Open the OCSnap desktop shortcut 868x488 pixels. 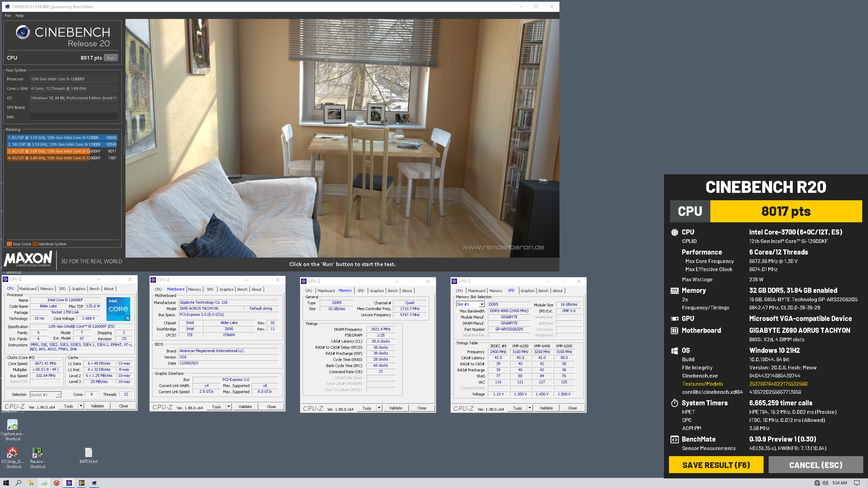(13, 457)
